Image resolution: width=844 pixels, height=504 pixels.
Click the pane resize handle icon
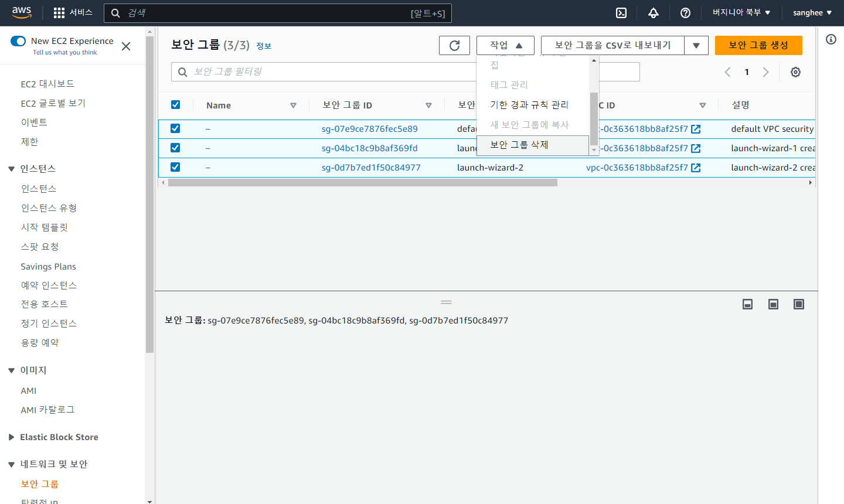[x=446, y=302]
